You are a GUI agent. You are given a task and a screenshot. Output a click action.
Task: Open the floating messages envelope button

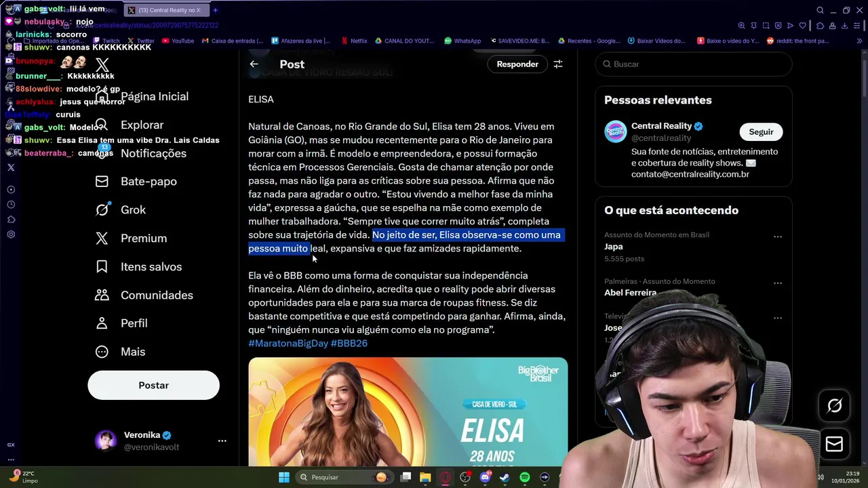(835, 444)
